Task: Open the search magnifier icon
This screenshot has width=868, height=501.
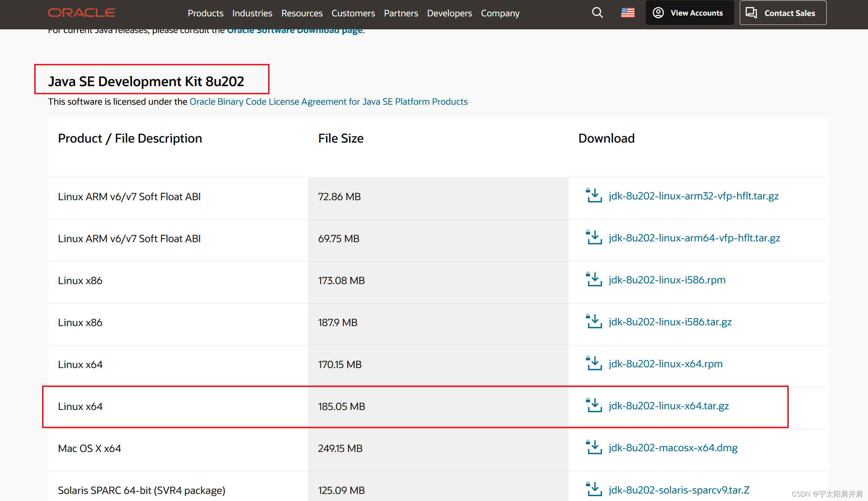Action: point(597,13)
